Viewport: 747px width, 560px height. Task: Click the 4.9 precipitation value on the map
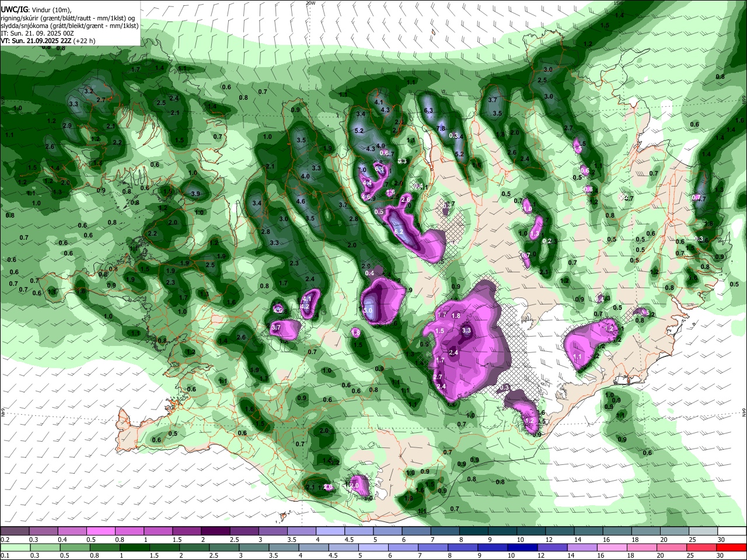(381, 146)
